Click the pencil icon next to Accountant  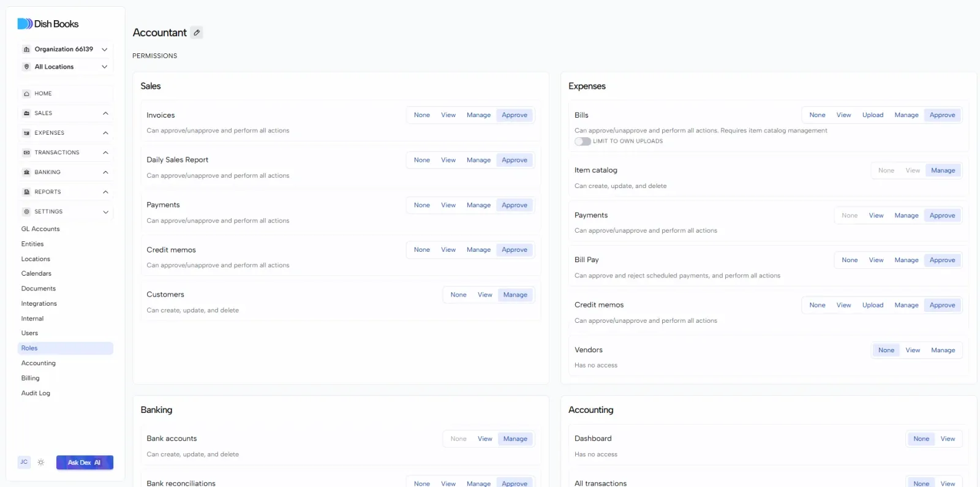tap(197, 32)
